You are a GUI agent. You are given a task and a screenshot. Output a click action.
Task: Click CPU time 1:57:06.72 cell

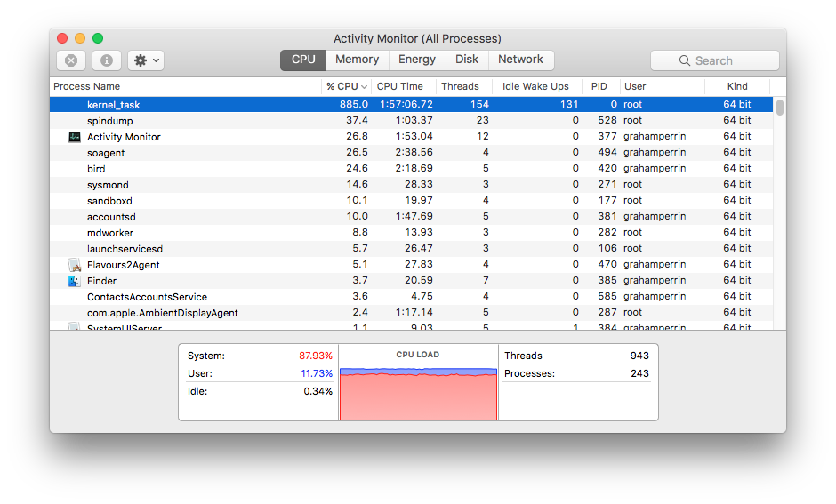(x=406, y=104)
